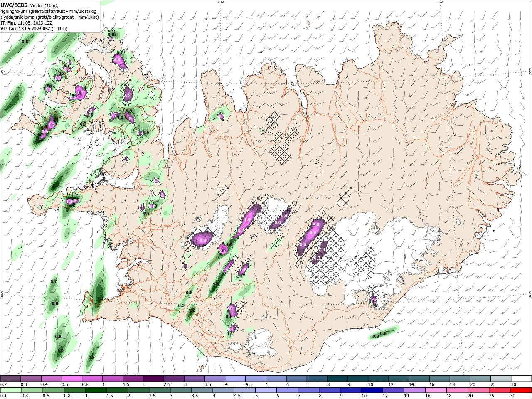Pick the pink bottom row swatch starting at 18

click(457, 390)
